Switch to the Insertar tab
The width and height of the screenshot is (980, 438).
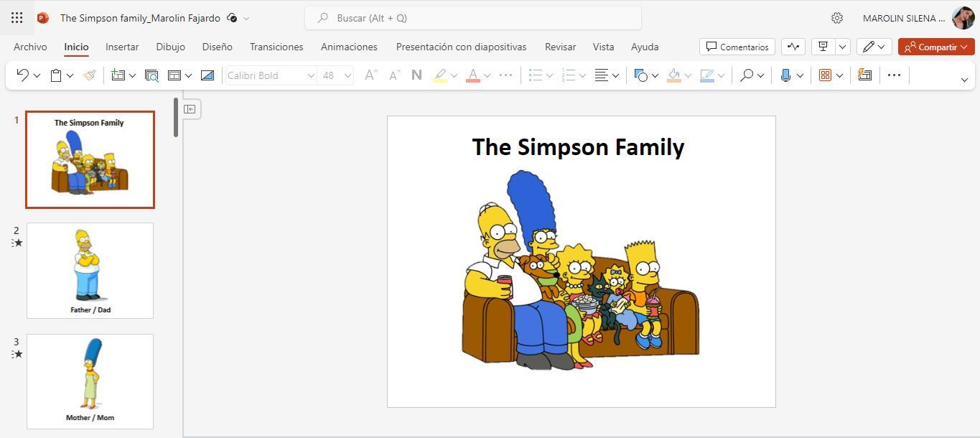tap(122, 47)
